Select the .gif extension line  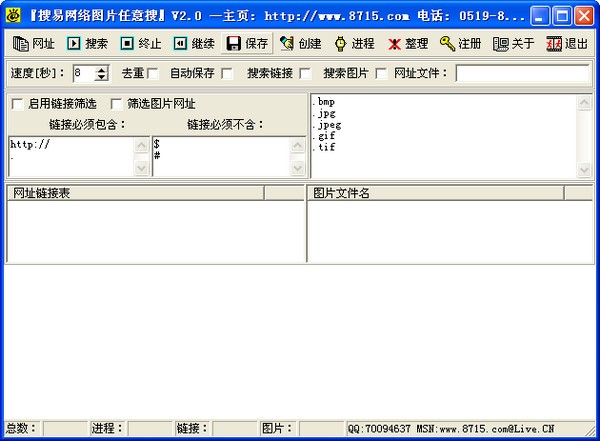tap(324, 136)
